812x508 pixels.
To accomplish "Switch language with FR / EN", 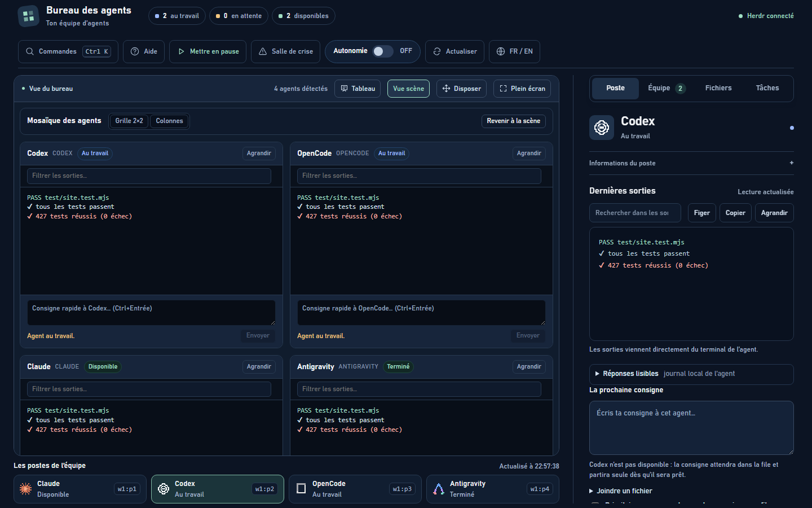I will click(x=514, y=51).
